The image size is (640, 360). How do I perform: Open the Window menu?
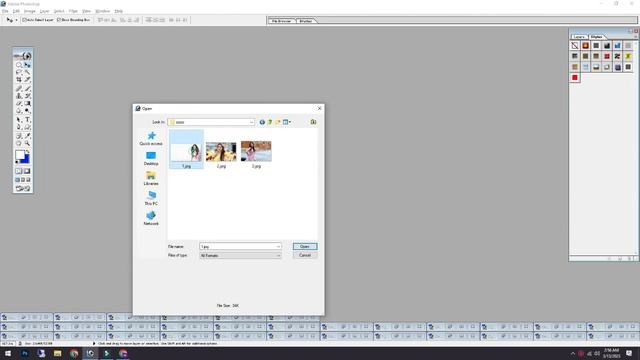pyautogui.click(x=102, y=11)
